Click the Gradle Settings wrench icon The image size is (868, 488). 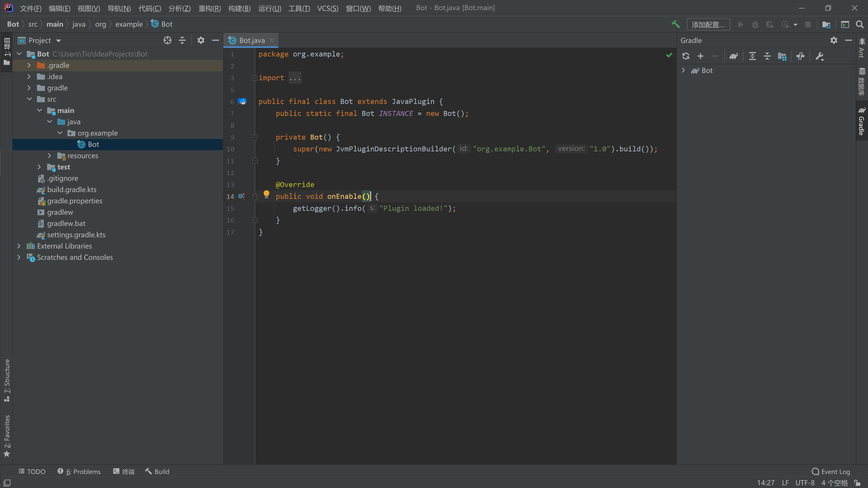coord(820,56)
